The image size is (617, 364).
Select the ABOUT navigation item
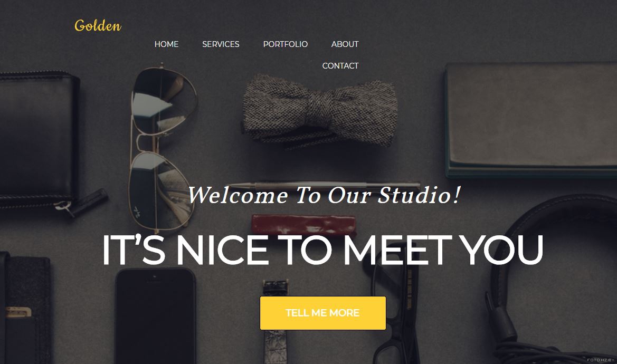point(345,44)
